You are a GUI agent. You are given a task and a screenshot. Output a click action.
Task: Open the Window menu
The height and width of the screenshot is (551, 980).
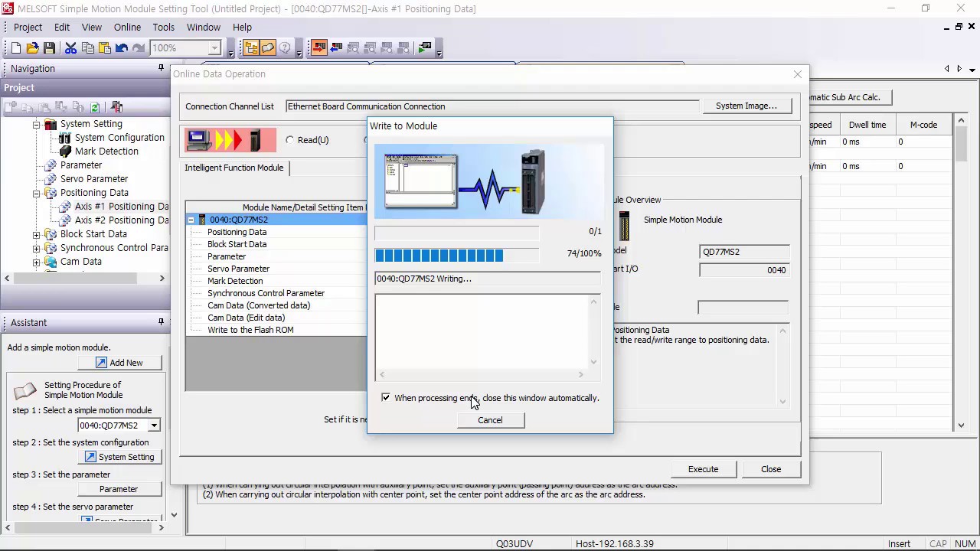204,27
